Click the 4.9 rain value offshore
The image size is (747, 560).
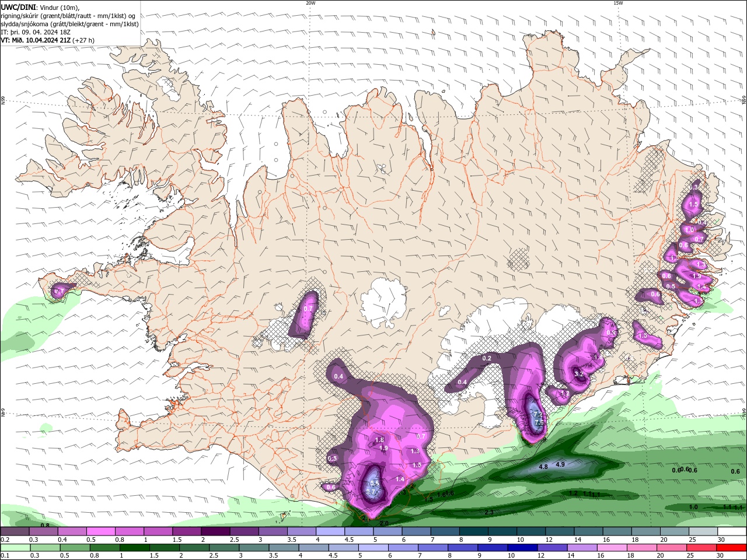pos(560,464)
